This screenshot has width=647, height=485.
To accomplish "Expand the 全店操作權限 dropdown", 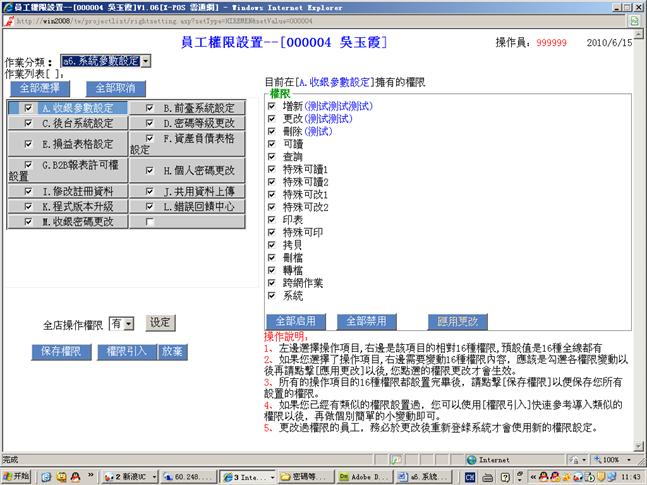I will click(128, 324).
